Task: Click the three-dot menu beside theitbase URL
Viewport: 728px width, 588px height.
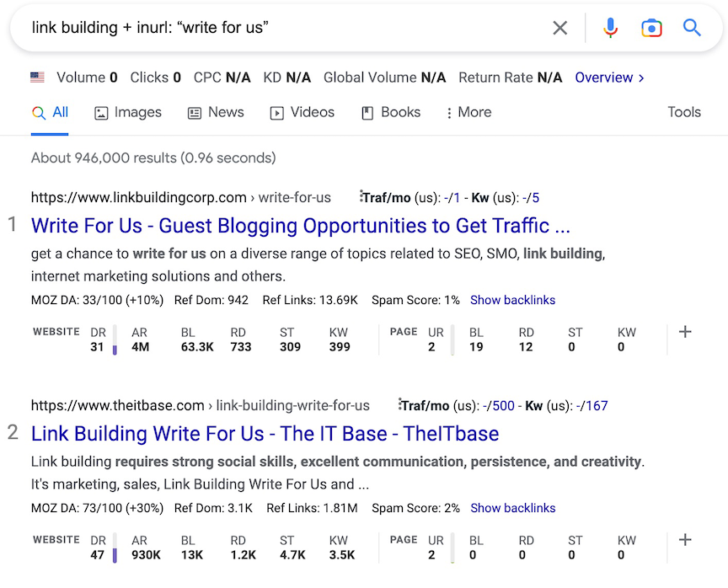Action: (x=399, y=404)
